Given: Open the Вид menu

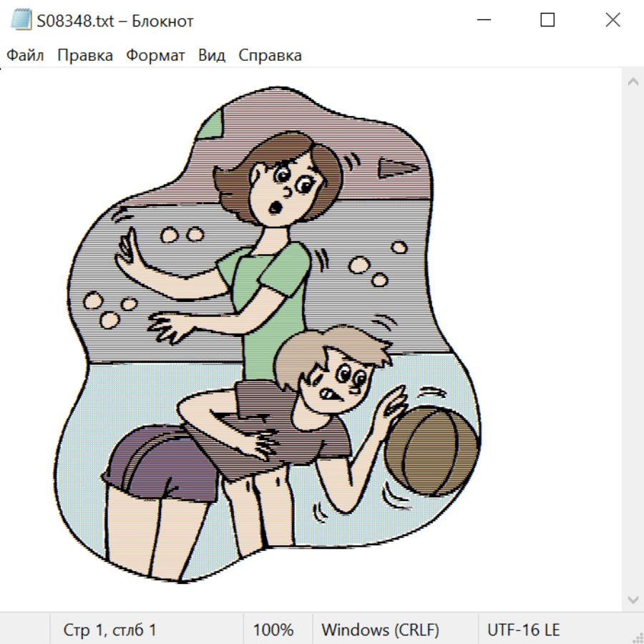Looking at the screenshot, I should click(212, 56).
